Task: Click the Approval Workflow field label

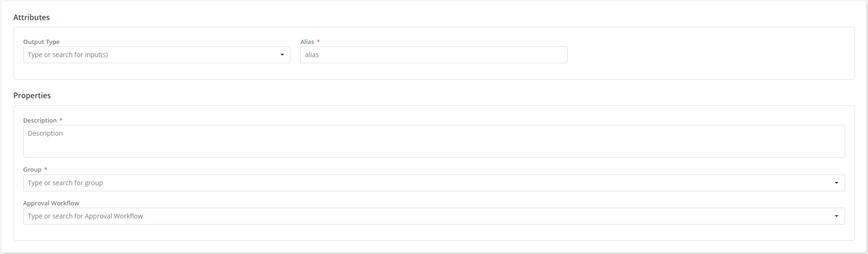Action: pyautogui.click(x=51, y=203)
